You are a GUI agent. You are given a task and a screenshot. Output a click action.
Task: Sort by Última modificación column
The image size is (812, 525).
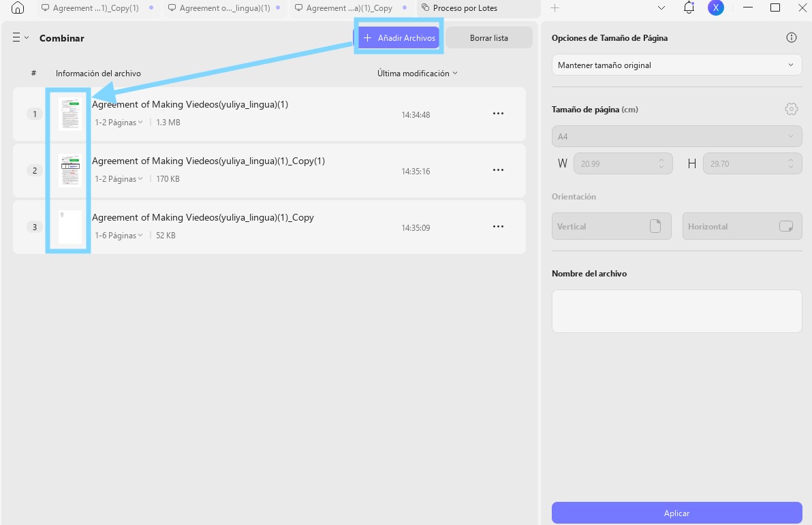418,74
